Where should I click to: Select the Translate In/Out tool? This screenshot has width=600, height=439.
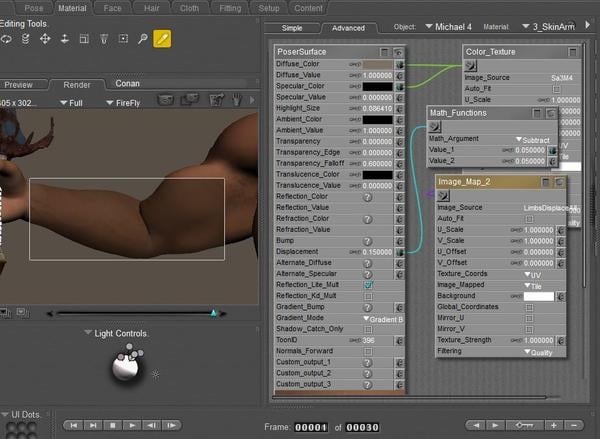click(x=65, y=39)
